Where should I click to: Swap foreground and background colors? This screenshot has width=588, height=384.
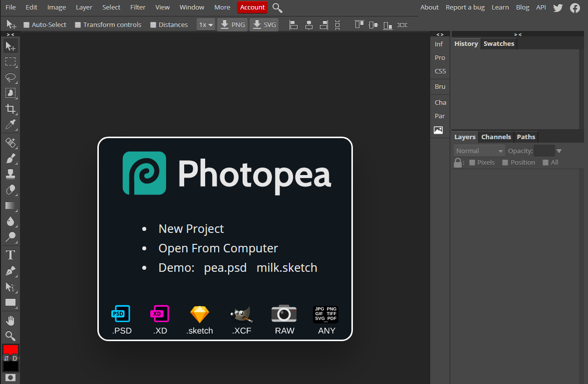point(6,359)
